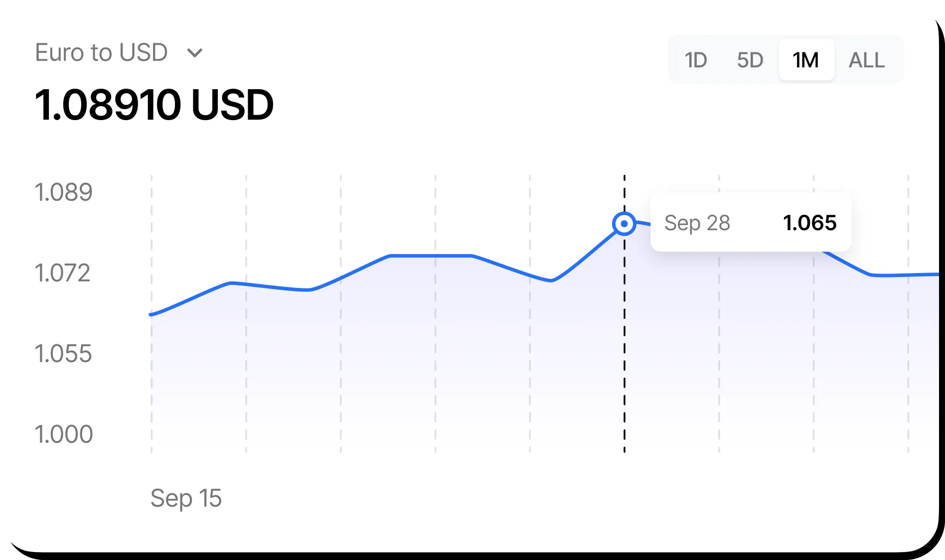Click the Sep 28 date in the tooltip
945x560 pixels.
(x=697, y=223)
